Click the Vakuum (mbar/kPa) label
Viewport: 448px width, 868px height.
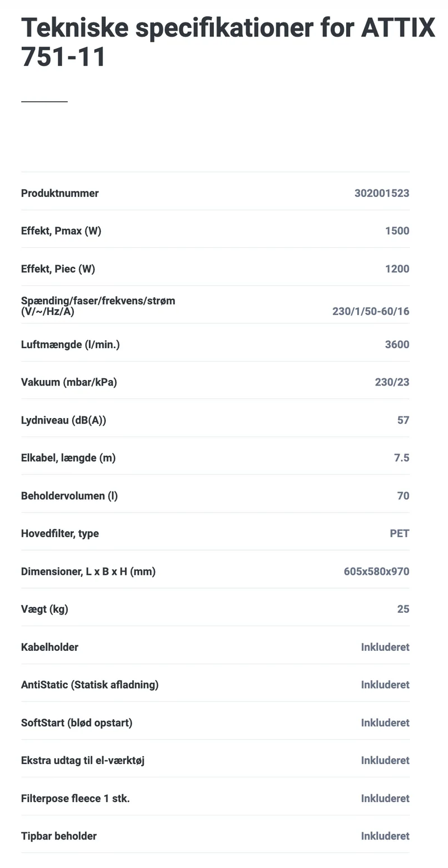click(x=69, y=382)
